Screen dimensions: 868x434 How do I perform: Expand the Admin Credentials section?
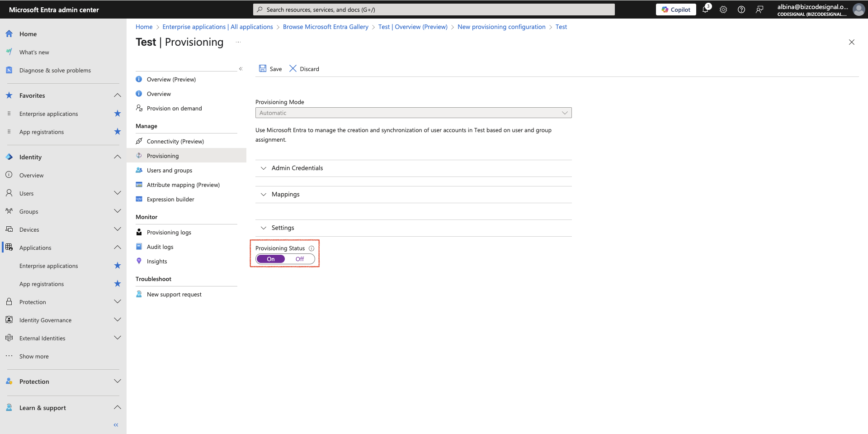tap(414, 168)
